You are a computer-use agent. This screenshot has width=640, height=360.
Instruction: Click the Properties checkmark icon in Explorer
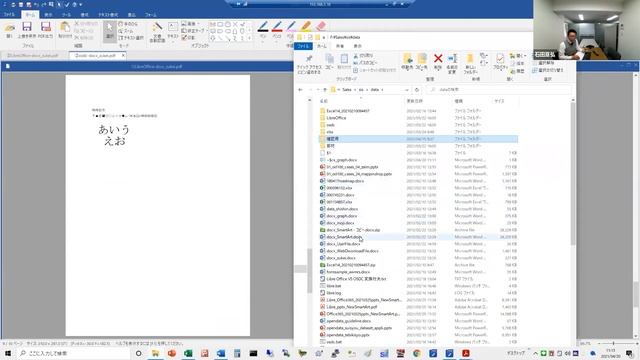pyautogui.click(x=500, y=59)
